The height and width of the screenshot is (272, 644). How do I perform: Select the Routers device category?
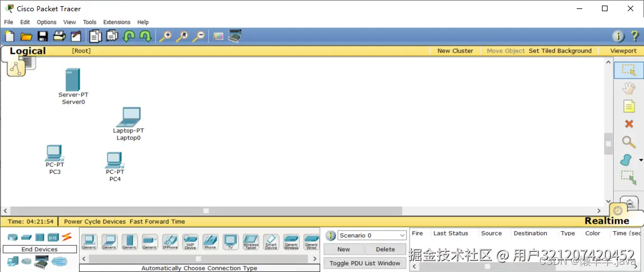(x=13, y=237)
